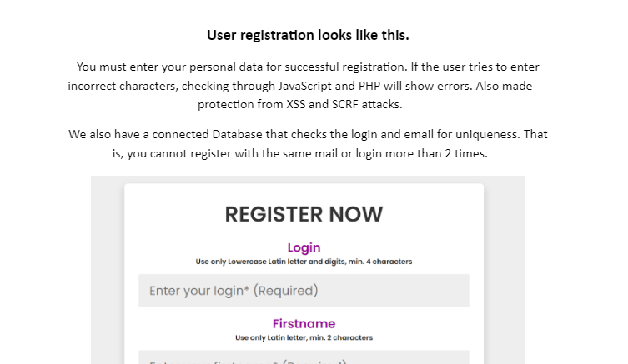Select the purple "Login" field label
628x364 pixels.
[x=304, y=247]
